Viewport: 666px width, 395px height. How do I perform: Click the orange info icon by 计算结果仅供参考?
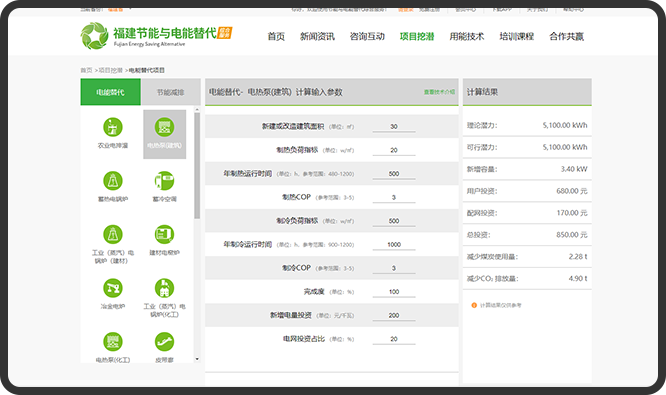(474, 305)
